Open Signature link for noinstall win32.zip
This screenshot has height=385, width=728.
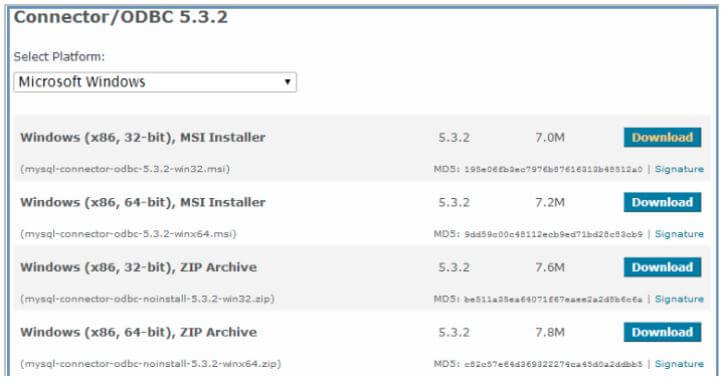[x=679, y=299]
